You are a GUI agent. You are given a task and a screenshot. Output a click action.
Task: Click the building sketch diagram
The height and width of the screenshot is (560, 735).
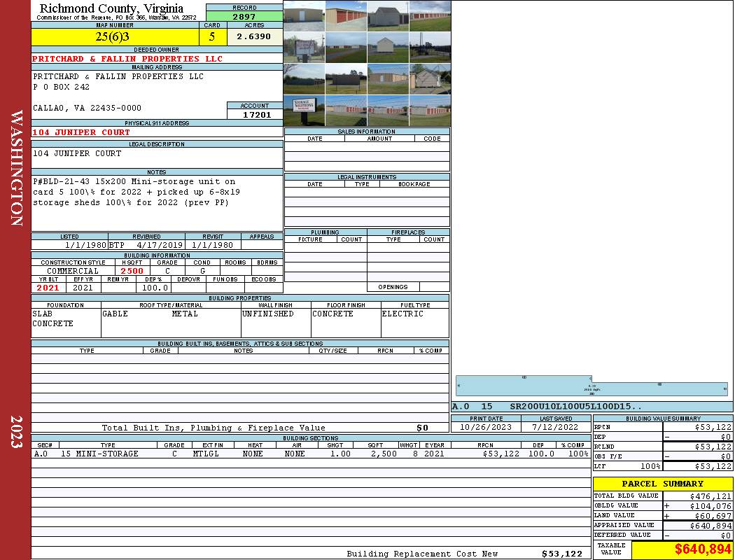tap(591, 388)
